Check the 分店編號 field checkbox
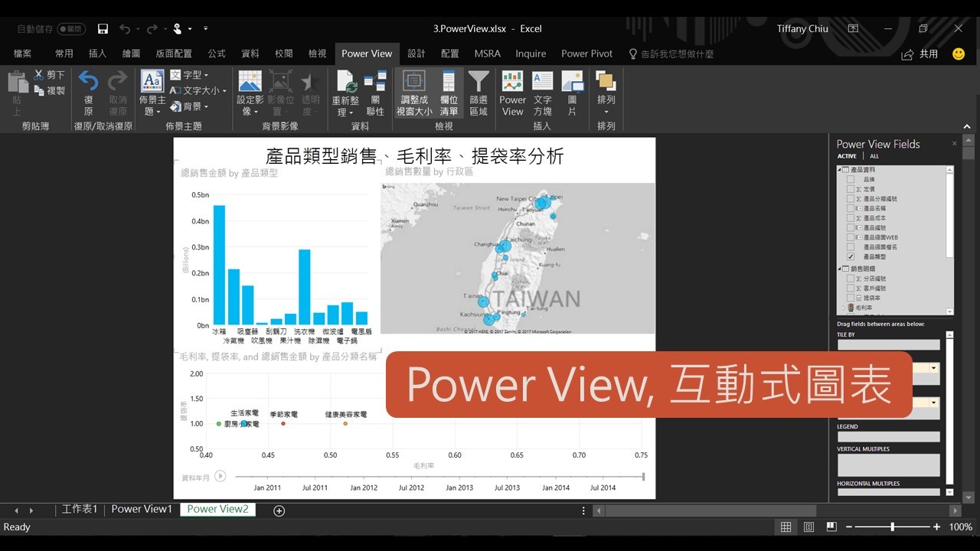The height and width of the screenshot is (551, 980). pyautogui.click(x=850, y=279)
